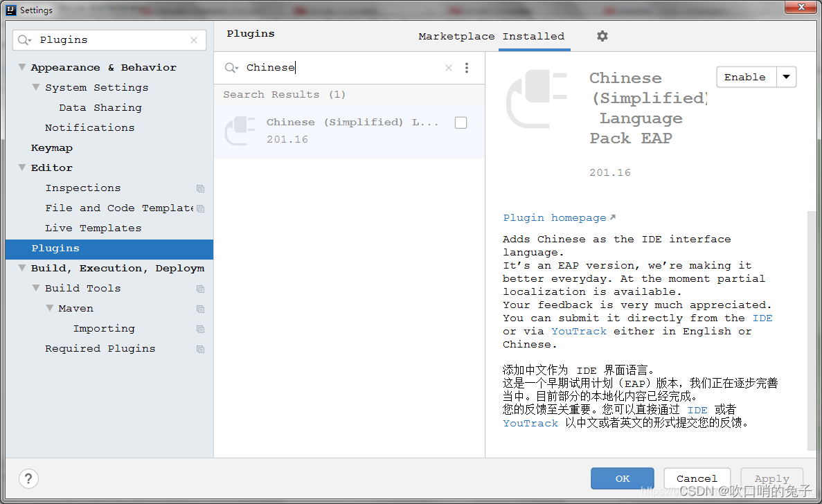The image size is (822, 504).
Task: Collapse the Editor section
Action: pyautogui.click(x=22, y=168)
